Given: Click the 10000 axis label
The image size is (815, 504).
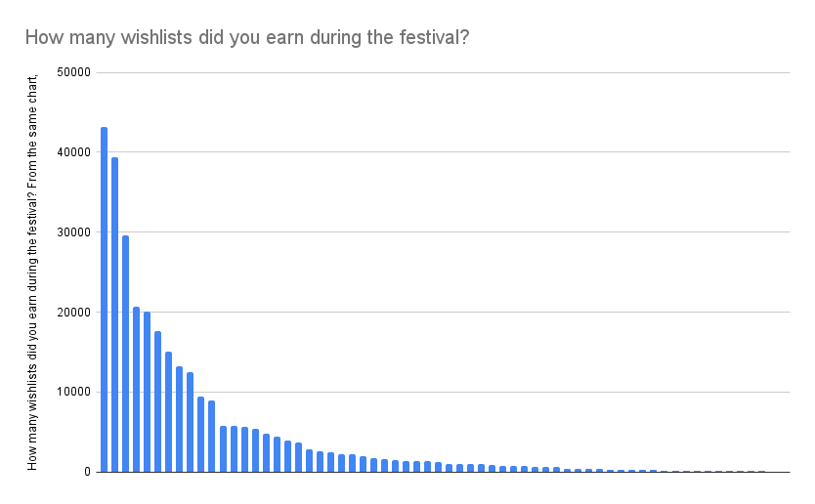Looking at the screenshot, I should [x=74, y=392].
